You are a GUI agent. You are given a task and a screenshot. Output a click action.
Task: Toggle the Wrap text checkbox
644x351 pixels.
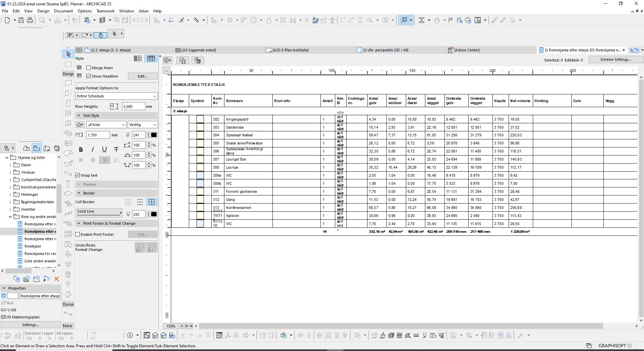tap(78, 175)
